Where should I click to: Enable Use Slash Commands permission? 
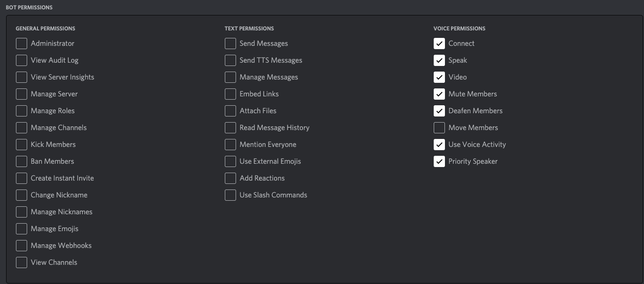pos(230,195)
